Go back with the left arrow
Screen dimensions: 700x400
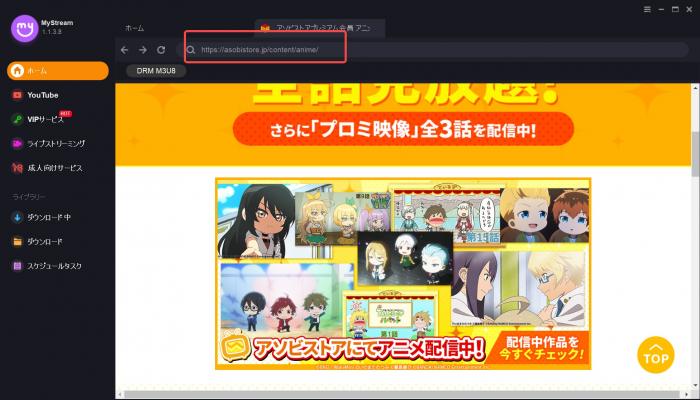tap(125, 50)
